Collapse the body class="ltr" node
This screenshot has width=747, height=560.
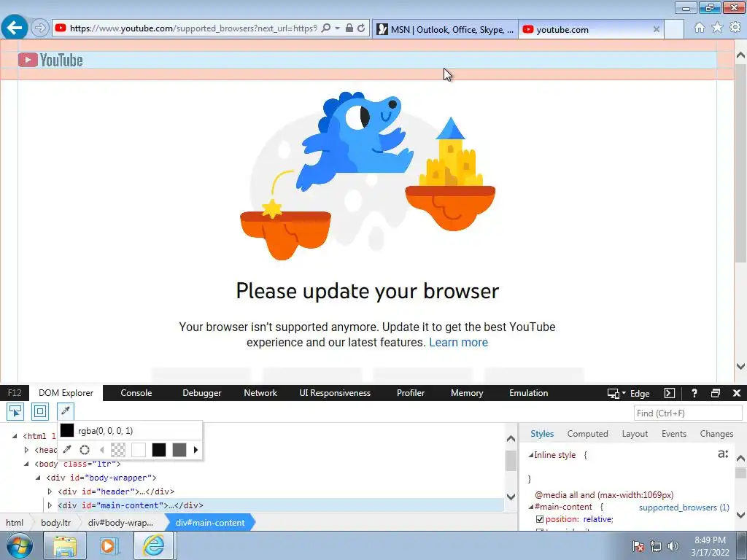coord(27,464)
